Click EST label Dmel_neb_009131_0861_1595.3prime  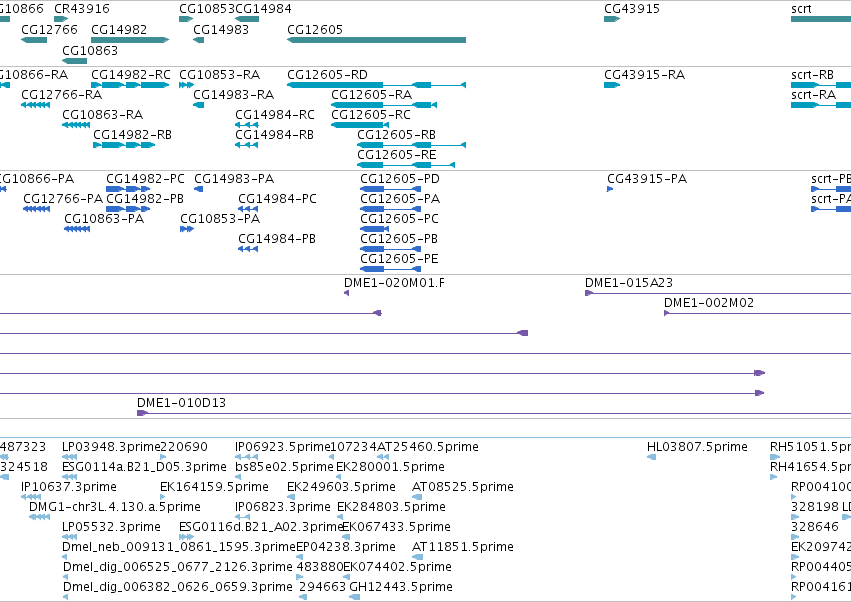(x=179, y=547)
